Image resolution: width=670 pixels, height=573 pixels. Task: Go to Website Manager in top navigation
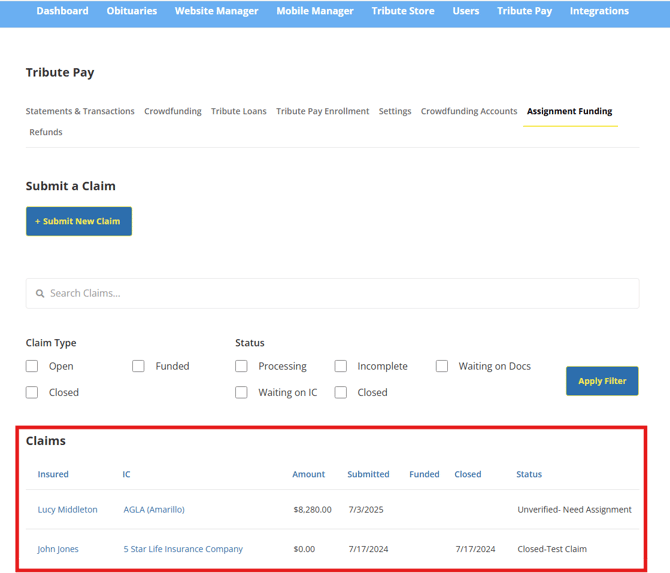coord(216,12)
